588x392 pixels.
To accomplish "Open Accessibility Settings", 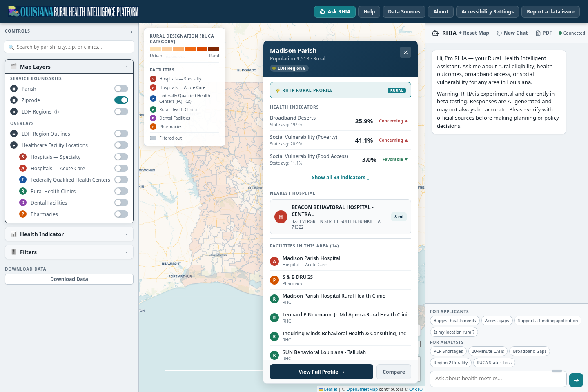I will point(488,12).
